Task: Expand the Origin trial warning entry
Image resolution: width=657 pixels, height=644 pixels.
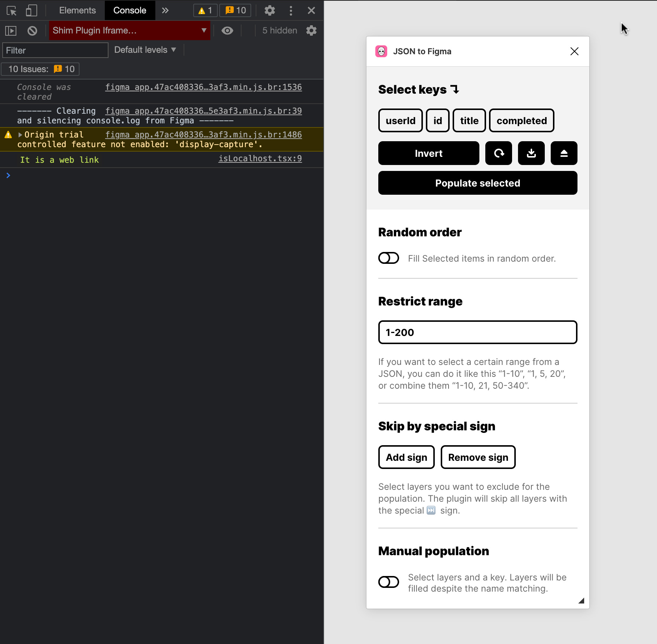Action: pyautogui.click(x=21, y=135)
